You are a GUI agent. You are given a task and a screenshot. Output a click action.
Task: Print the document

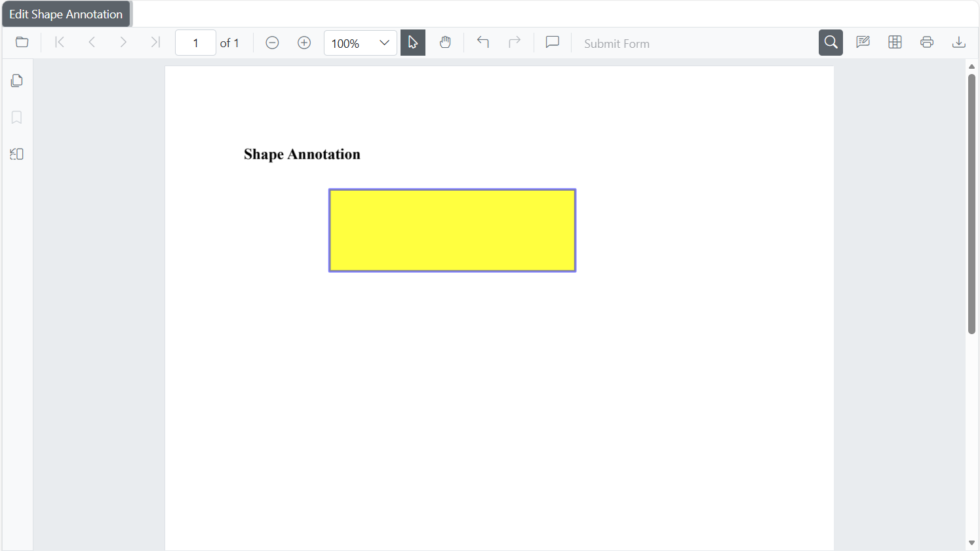(927, 43)
